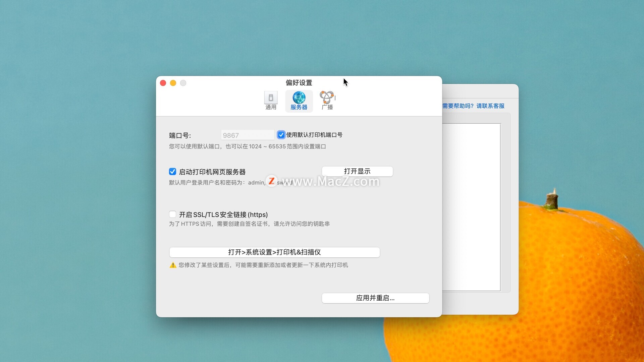Open the 通用 general preferences tab
The image size is (644, 362).
pyautogui.click(x=271, y=101)
